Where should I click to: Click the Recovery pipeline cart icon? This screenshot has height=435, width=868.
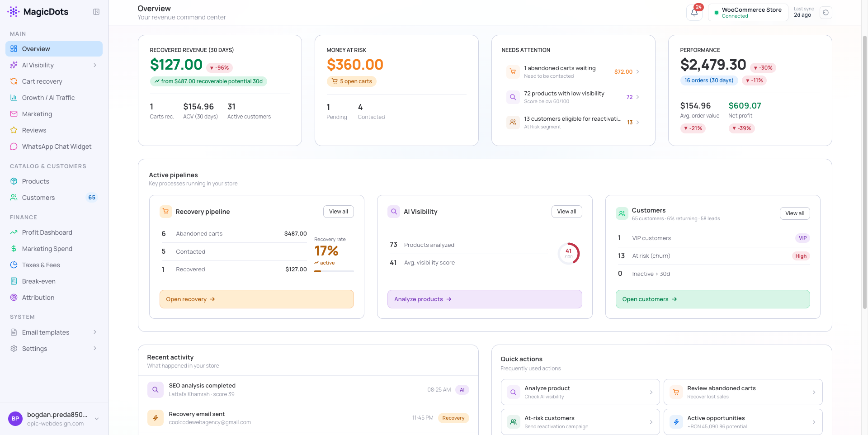point(166,212)
